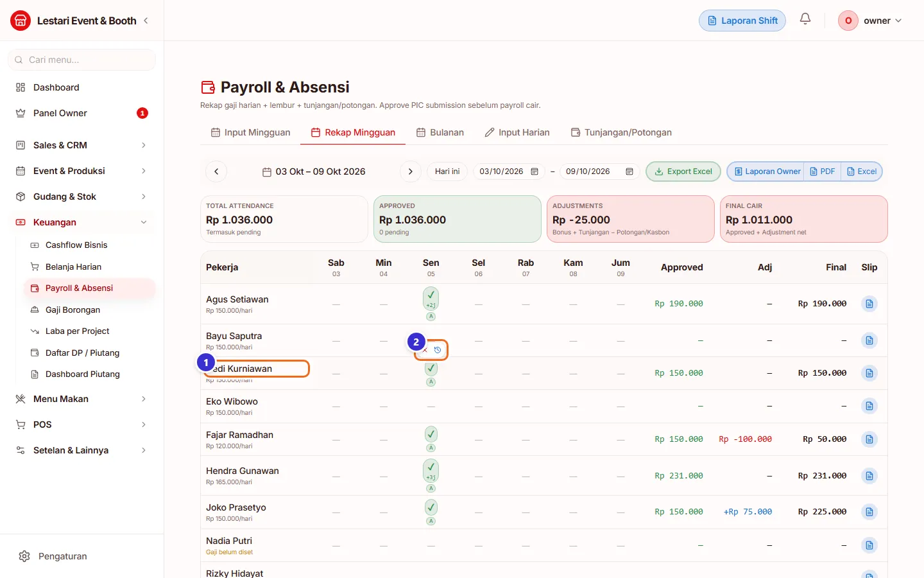Go to next week arrow
Screen dimensions: 924x578
(x=411, y=171)
